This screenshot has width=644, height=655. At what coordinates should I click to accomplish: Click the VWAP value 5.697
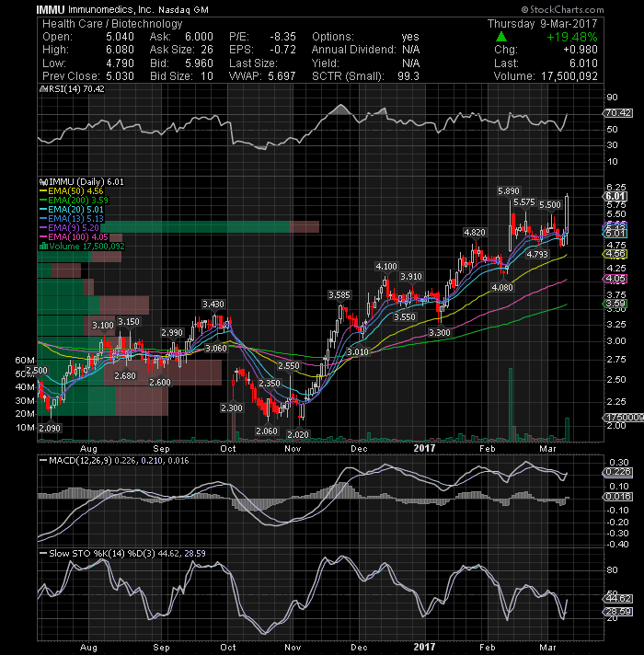coord(282,76)
